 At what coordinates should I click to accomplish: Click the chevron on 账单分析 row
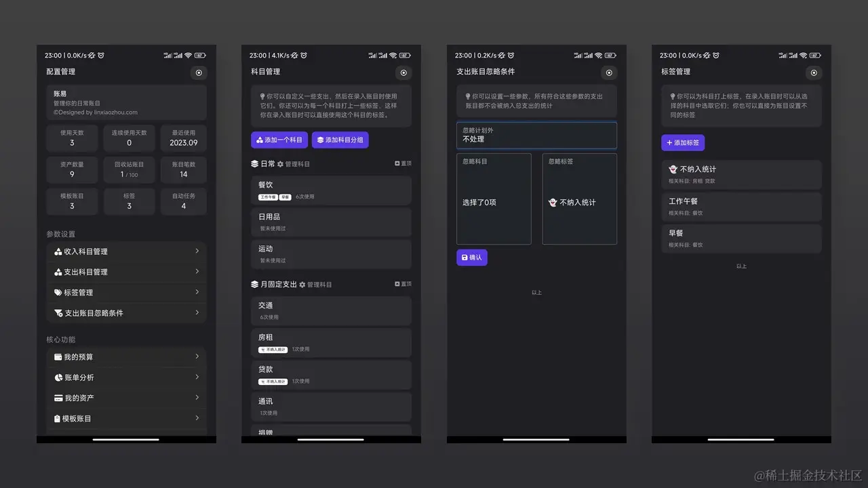pyautogui.click(x=197, y=377)
